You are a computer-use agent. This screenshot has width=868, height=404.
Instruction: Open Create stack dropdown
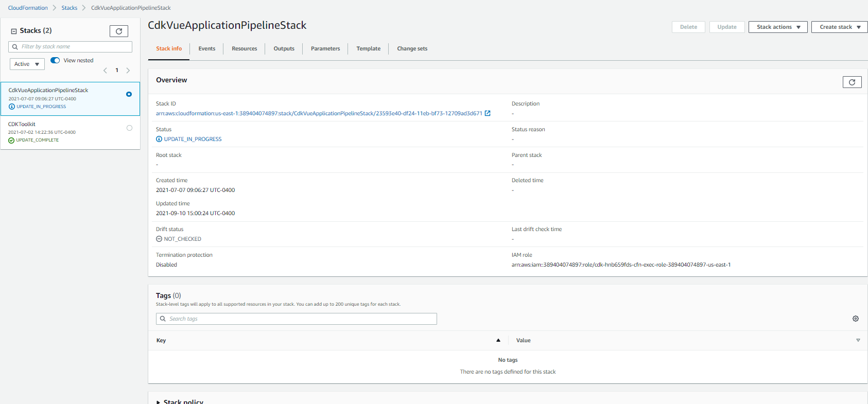(840, 27)
